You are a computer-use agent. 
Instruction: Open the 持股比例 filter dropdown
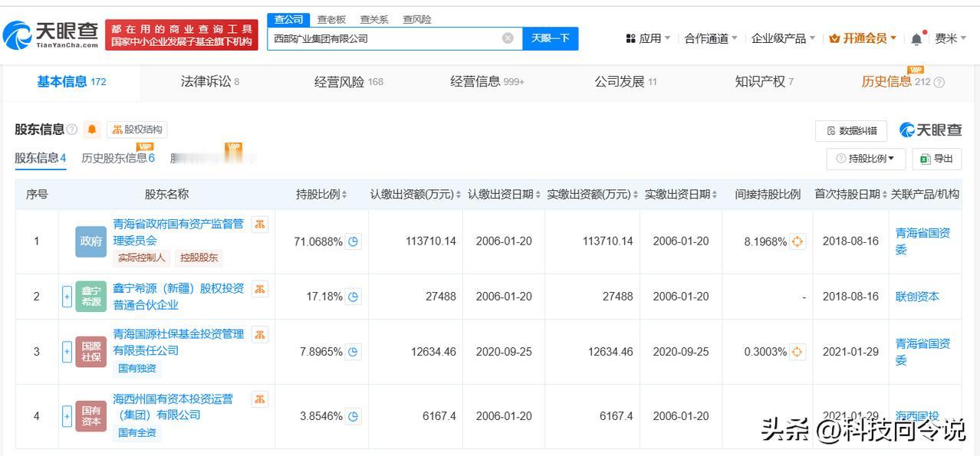[866, 159]
